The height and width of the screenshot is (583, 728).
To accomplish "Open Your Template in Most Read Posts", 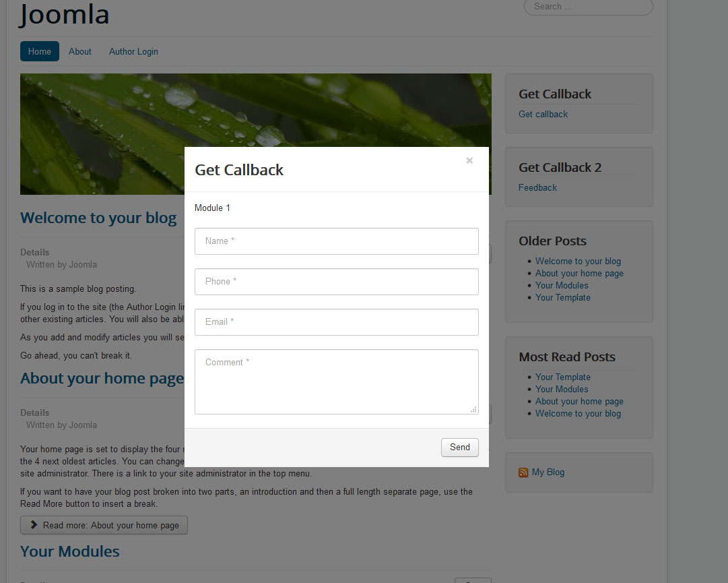I will 563,377.
